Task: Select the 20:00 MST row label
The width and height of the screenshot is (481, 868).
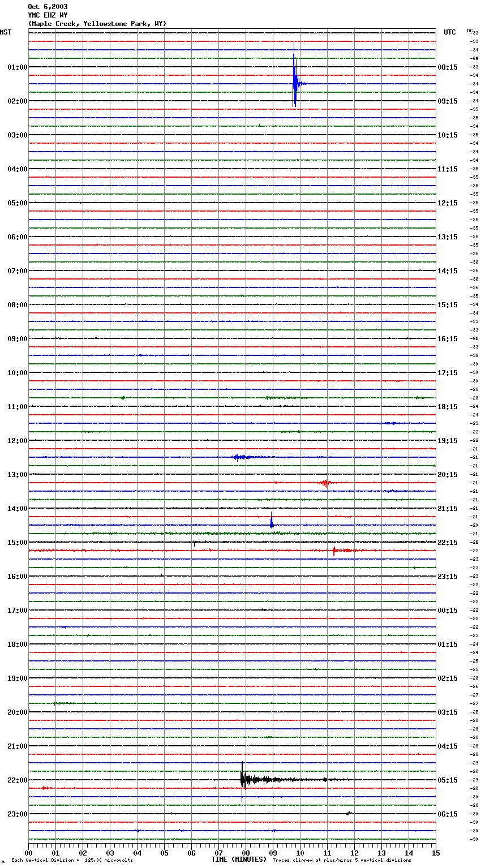Action: click(x=17, y=712)
